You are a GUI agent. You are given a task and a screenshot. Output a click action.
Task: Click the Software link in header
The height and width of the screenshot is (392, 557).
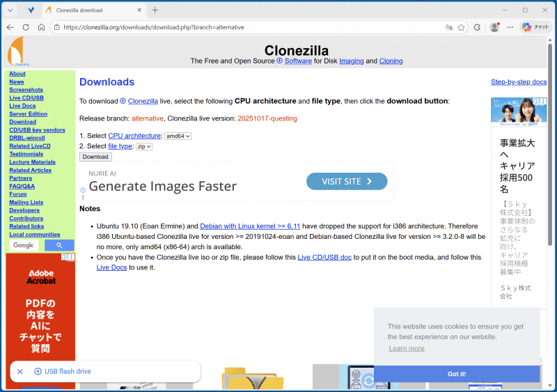(x=298, y=61)
